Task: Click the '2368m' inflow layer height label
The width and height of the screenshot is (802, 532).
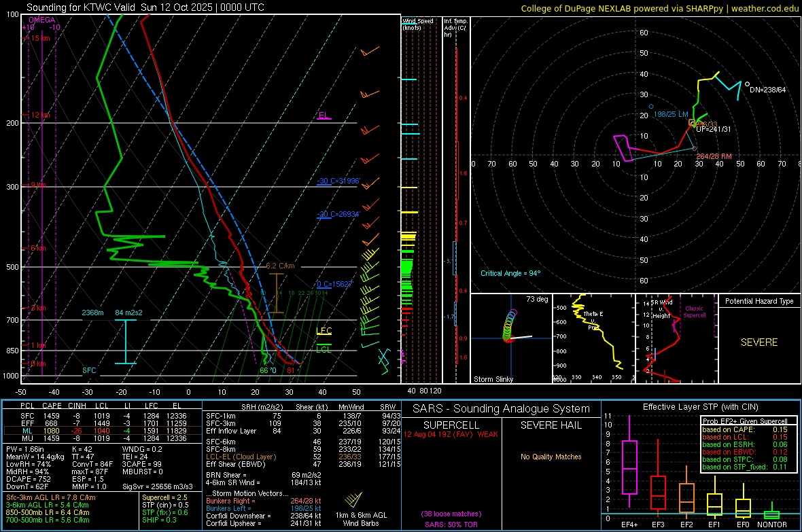Action: (92, 313)
